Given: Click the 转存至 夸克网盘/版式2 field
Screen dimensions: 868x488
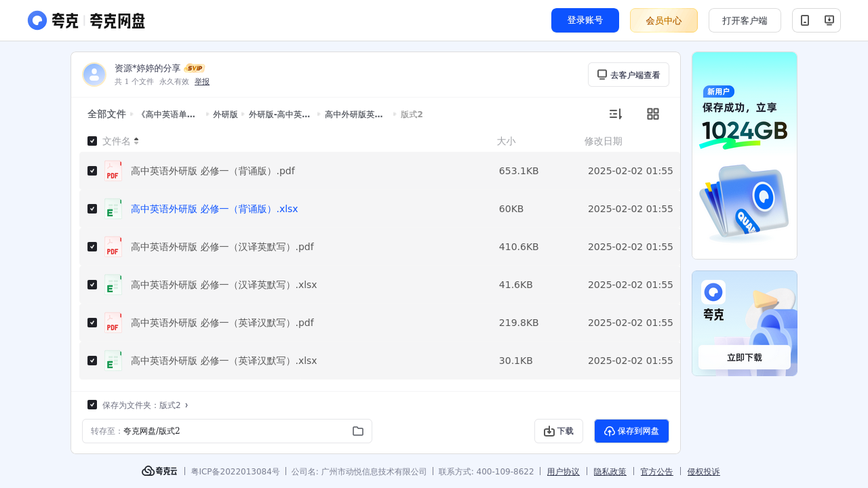Looking at the screenshot, I should [x=227, y=431].
